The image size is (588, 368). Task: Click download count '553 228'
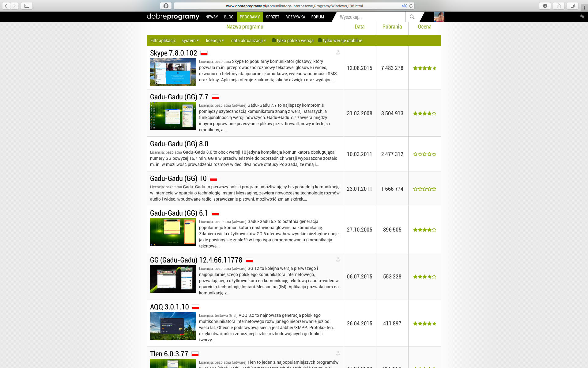pos(392,277)
